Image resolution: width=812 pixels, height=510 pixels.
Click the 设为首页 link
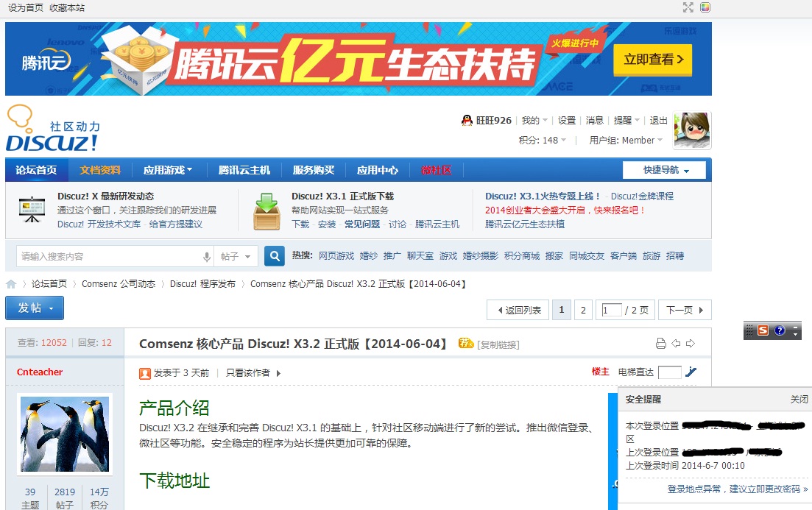(x=25, y=8)
